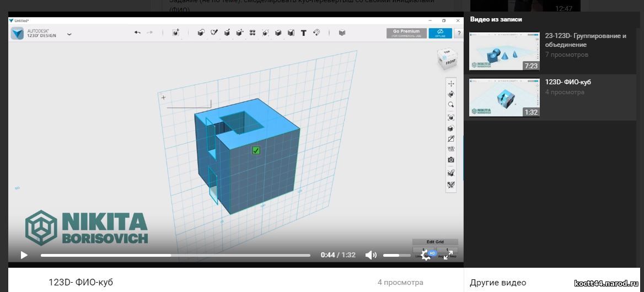This screenshot has width=644, height=292.
Task: Toggle grid visibility icon in navigation bar
Action: click(451, 173)
